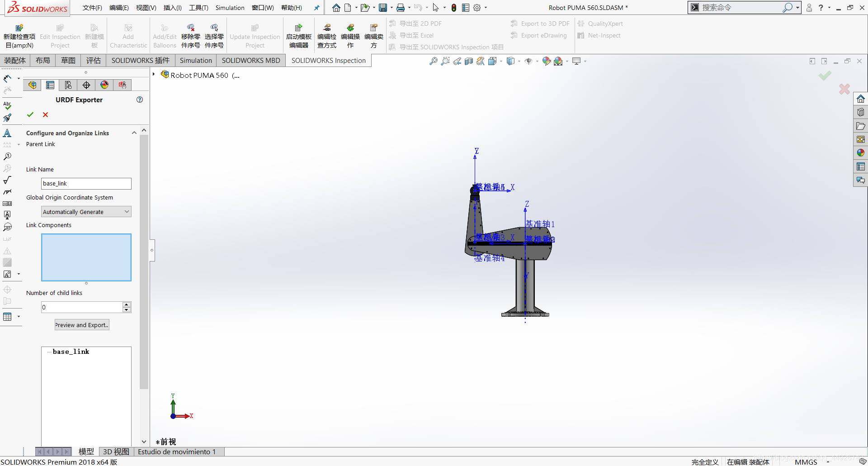This screenshot has height=466, width=868.
Task: Open the Design Library task pane tab
Action: coord(861,112)
